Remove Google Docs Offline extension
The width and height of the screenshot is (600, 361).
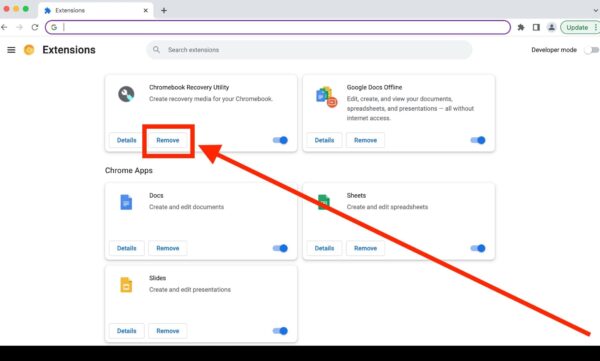[x=365, y=140]
